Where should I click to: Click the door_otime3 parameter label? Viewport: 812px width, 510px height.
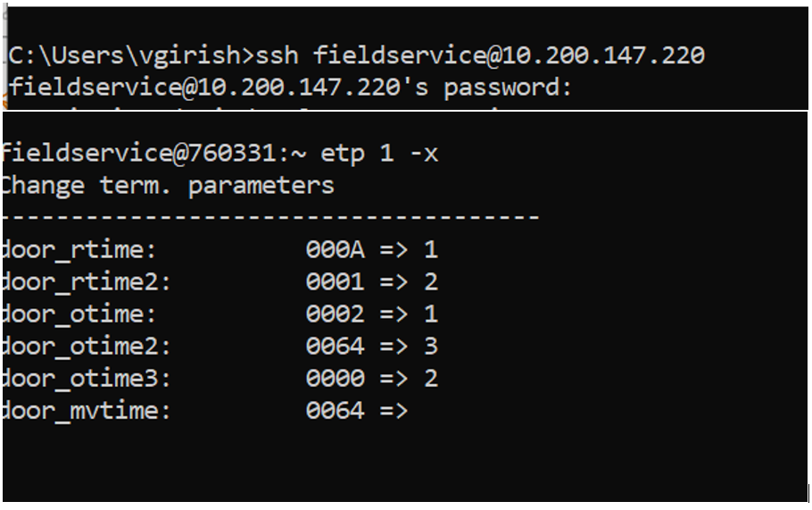pos(87,379)
